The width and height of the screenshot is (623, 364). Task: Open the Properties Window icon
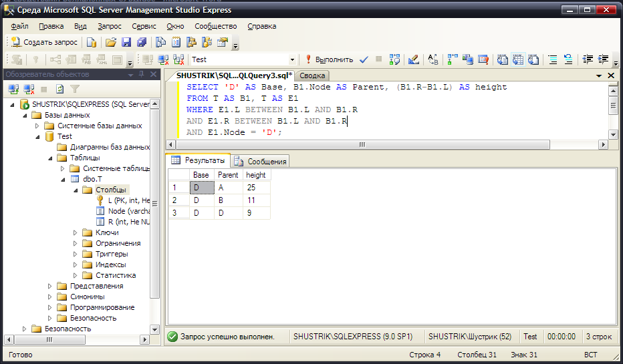click(223, 42)
